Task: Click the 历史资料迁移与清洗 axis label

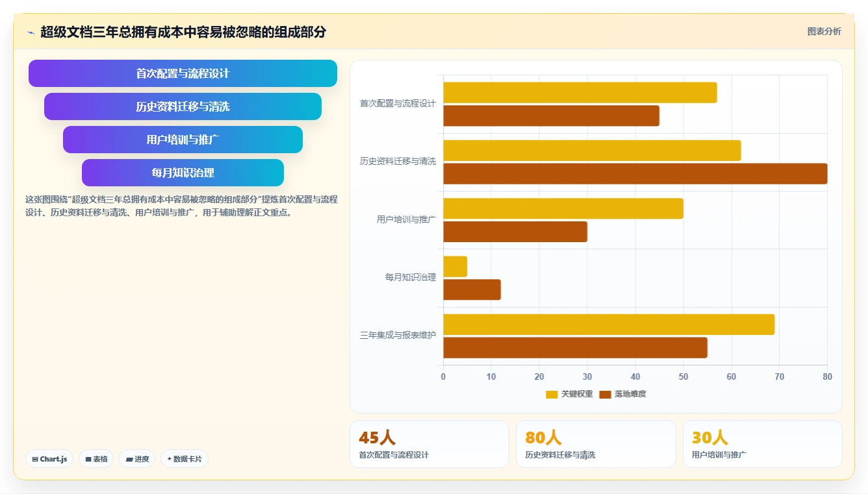Action: coord(398,161)
